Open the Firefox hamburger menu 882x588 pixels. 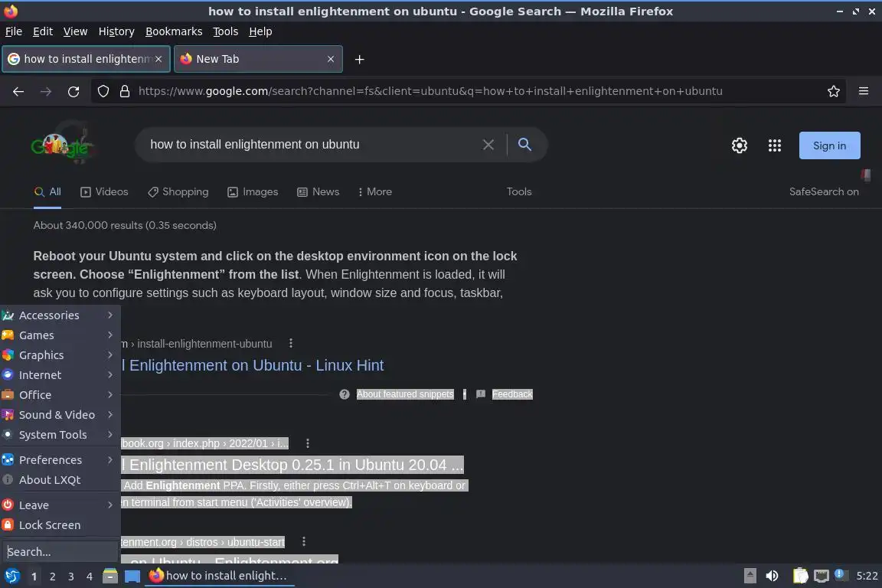pyautogui.click(x=864, y=91)
